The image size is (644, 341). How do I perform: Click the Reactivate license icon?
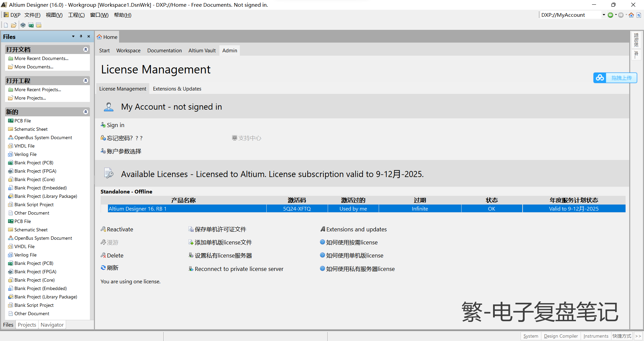pyautogui.click(x=103, y=229)
